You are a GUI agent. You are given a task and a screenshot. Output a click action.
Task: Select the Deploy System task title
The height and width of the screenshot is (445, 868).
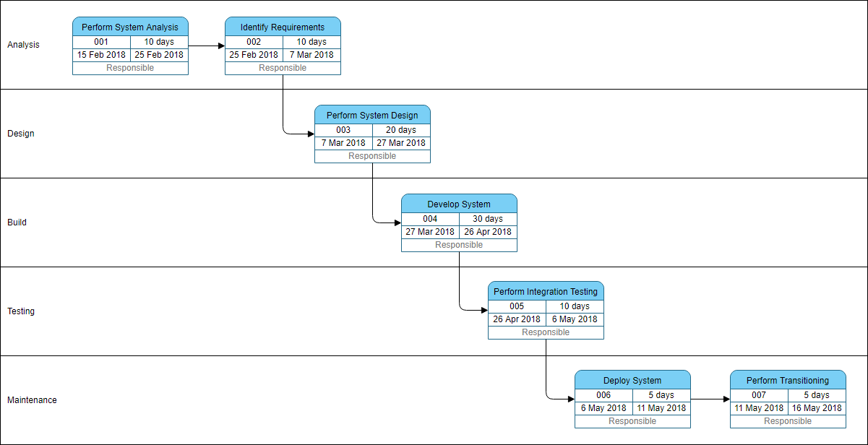632,380
